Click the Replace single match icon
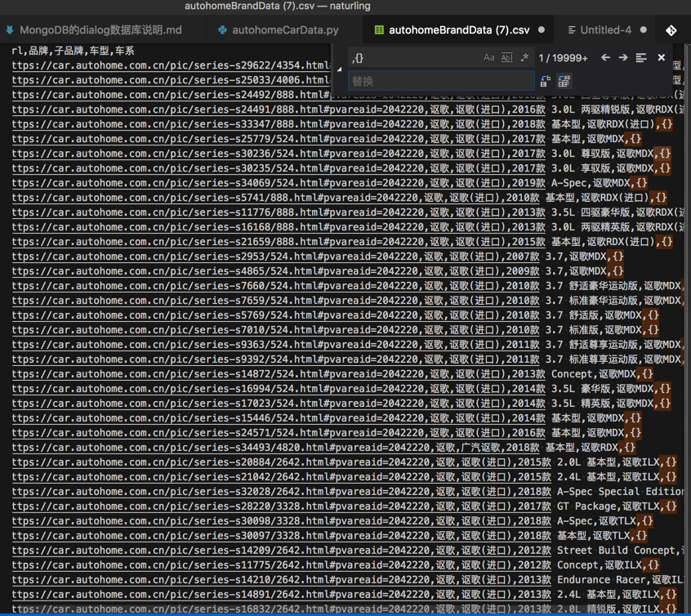 546,81
